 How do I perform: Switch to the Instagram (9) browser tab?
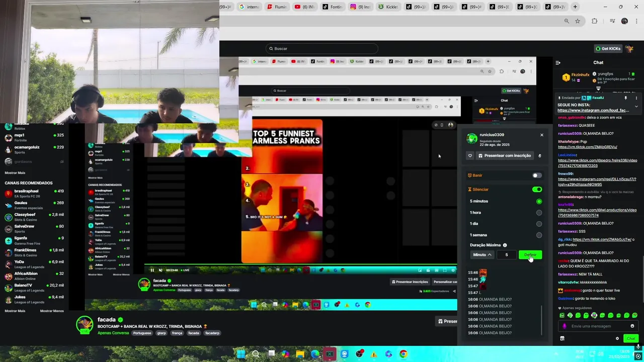click(359, 7)
